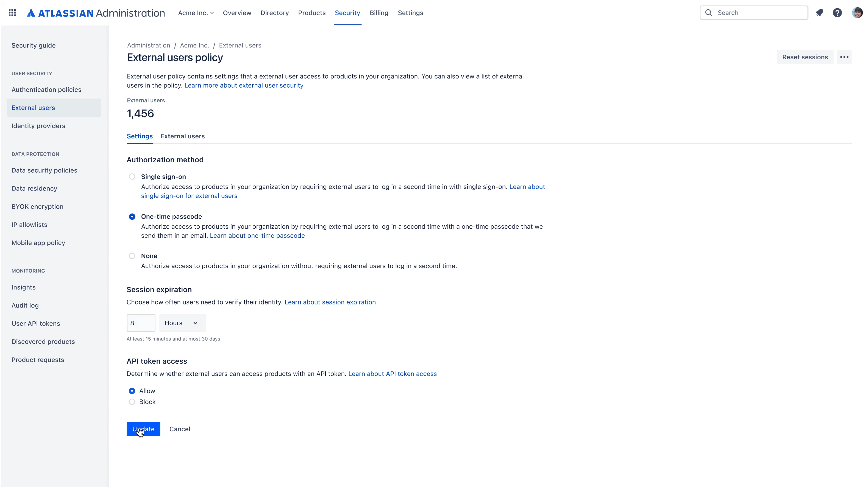Switch to the External users tab
The height and width of the screenshot is (487, 868).
(x=182, y=136)
